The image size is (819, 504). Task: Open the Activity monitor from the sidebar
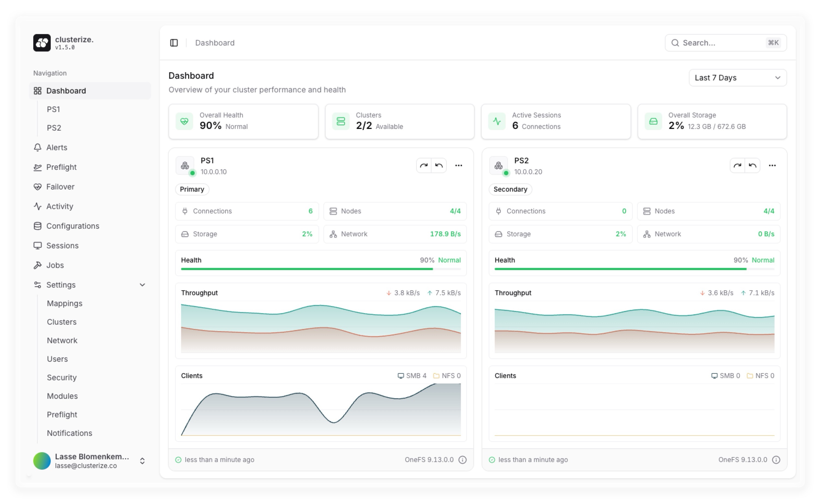[x=38, y=206]
